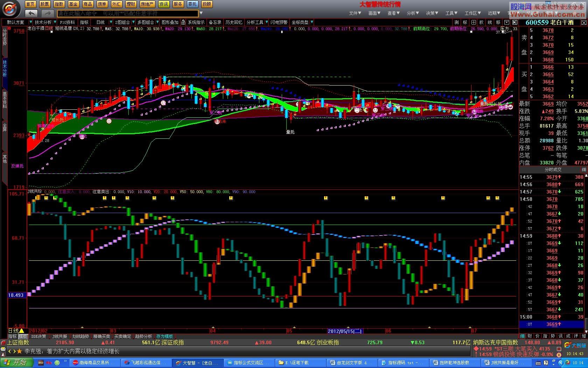Click the 历史回忆 toolbar item

[x=234, y=22]
